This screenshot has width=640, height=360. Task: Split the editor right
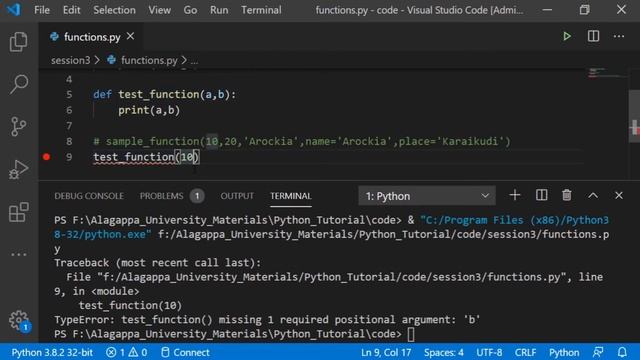[x=593, y=36]
